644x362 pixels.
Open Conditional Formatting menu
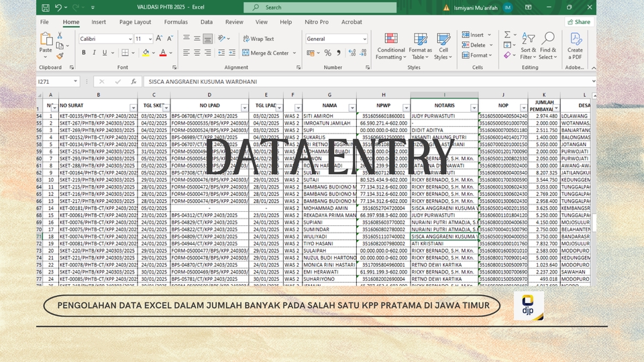tap(391, 46)
